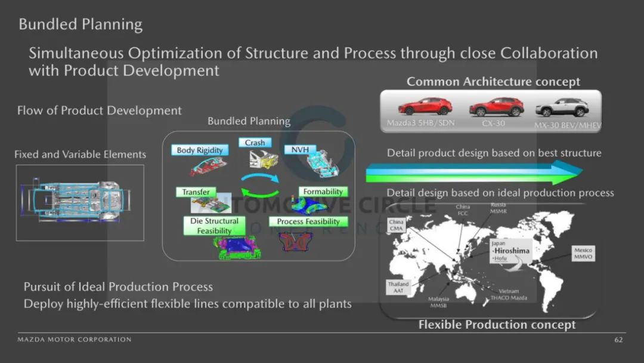The image size is (644, 363).
Task: Select the formability stress map image
Action: pos(310,205)
